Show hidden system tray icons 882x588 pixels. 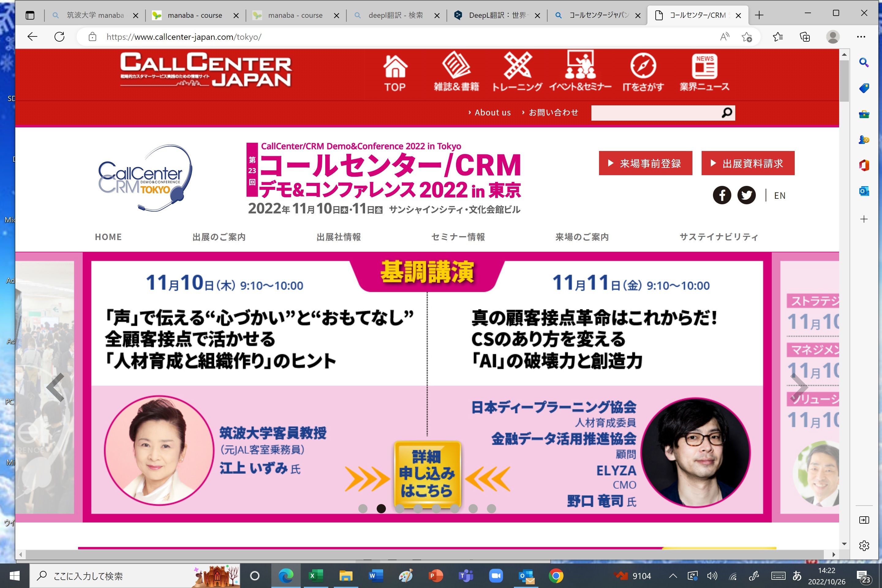tap(673, 576)
